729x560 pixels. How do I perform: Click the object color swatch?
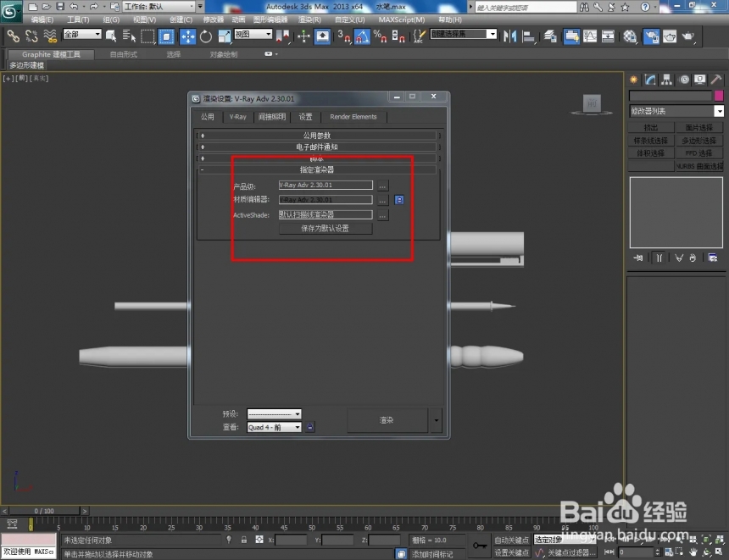point(719,96)
